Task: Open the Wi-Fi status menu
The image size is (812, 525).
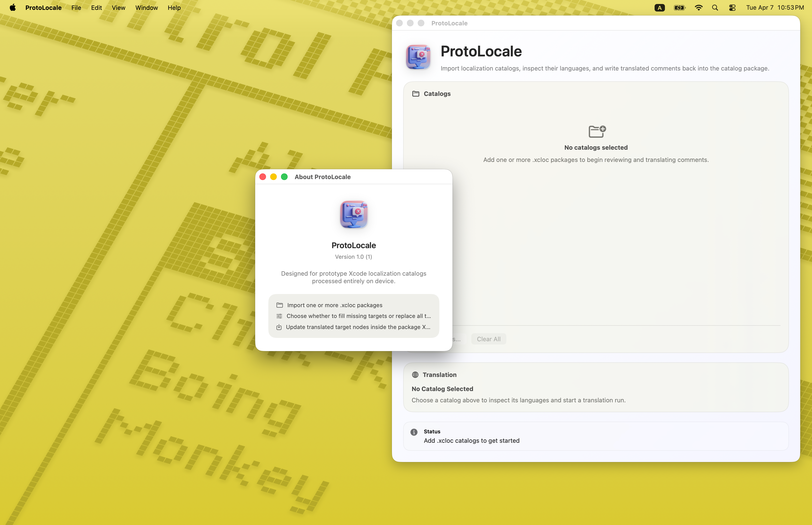Action: click(x=698, y=8)
